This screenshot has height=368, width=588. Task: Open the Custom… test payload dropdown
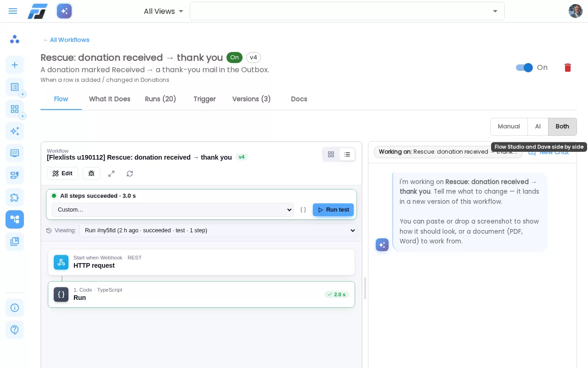point(172,210)
